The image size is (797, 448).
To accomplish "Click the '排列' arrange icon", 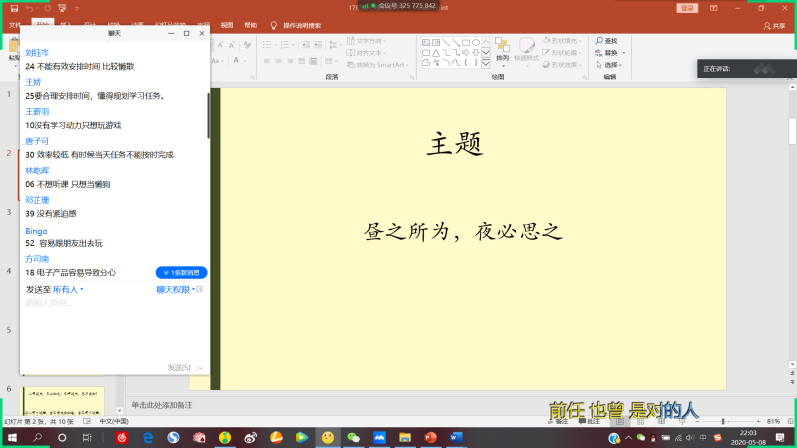I will 502,50.
